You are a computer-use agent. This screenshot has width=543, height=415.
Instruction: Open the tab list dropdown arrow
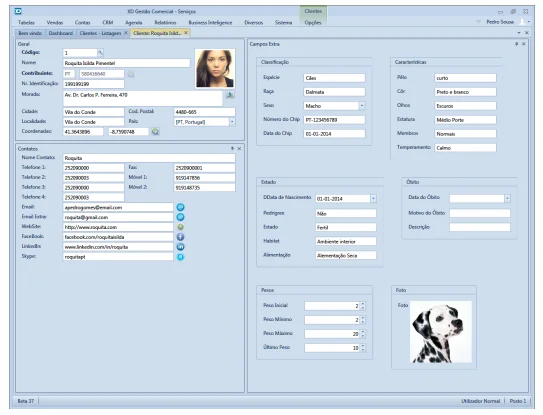519,33
